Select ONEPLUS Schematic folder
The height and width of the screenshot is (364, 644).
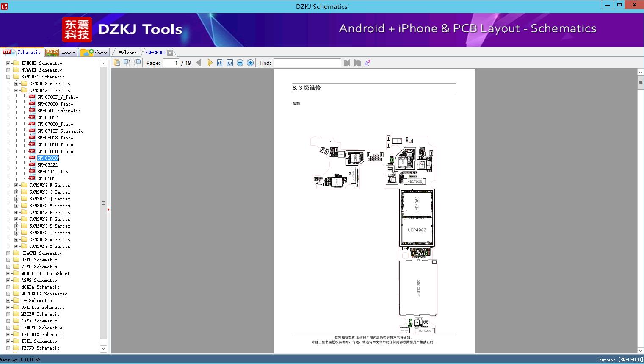43,307
